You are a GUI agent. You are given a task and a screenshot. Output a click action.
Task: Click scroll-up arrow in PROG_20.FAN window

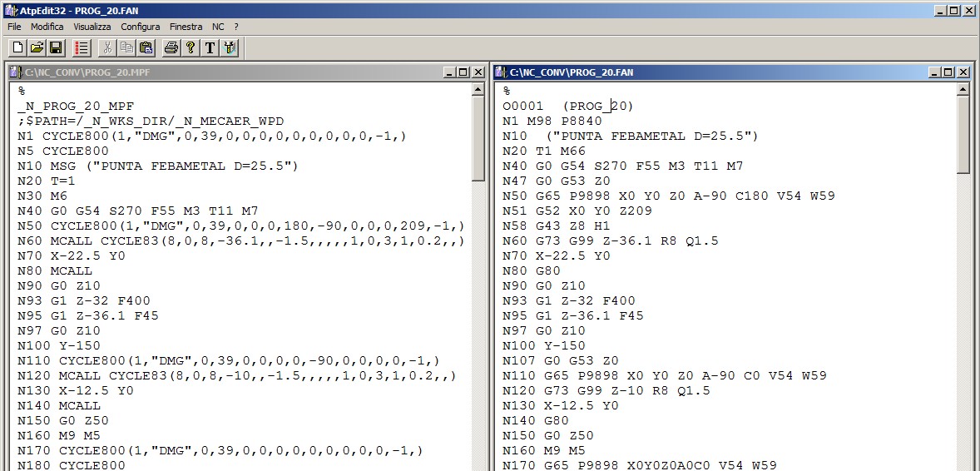click(963, 89)
